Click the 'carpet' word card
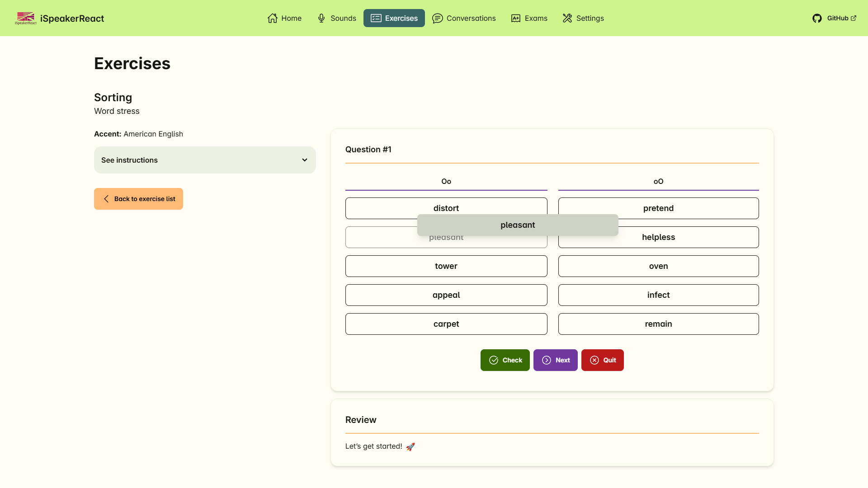This screenshot has height=488, width=868. [x=446, y=324]
